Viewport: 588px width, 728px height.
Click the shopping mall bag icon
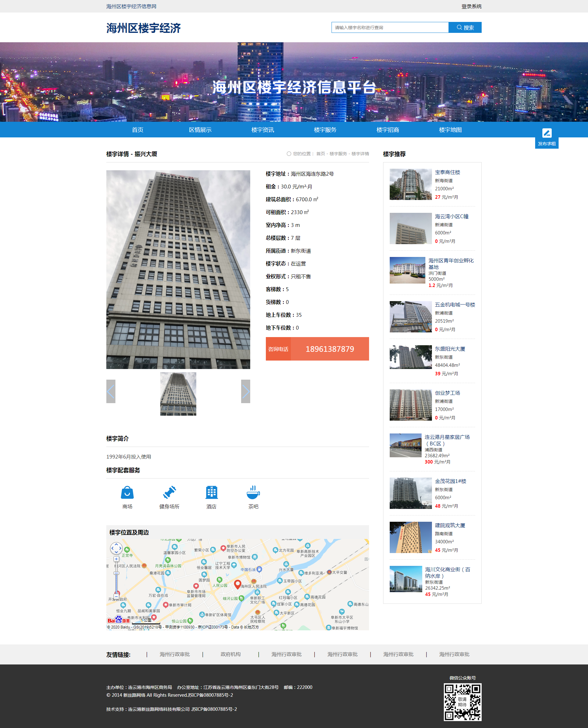coord(127,492)
